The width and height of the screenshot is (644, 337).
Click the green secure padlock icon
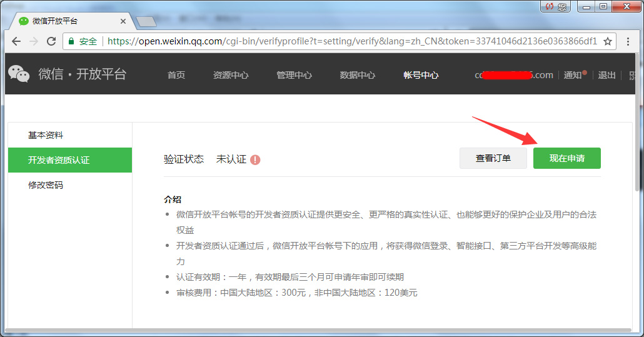(x=71, y=41)
